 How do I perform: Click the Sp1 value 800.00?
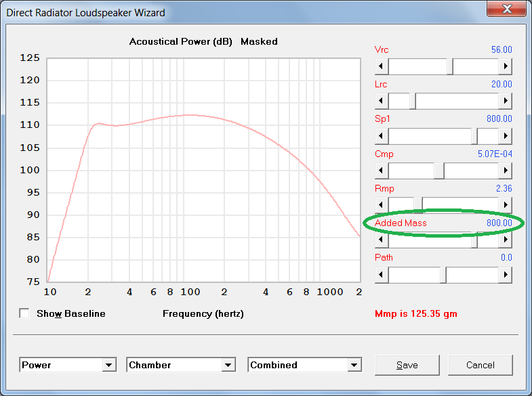499,118
